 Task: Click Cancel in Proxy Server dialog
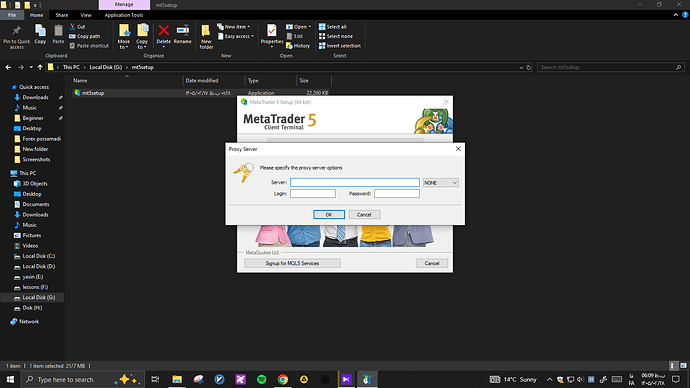pyautogui.click(x=364, y=214)
